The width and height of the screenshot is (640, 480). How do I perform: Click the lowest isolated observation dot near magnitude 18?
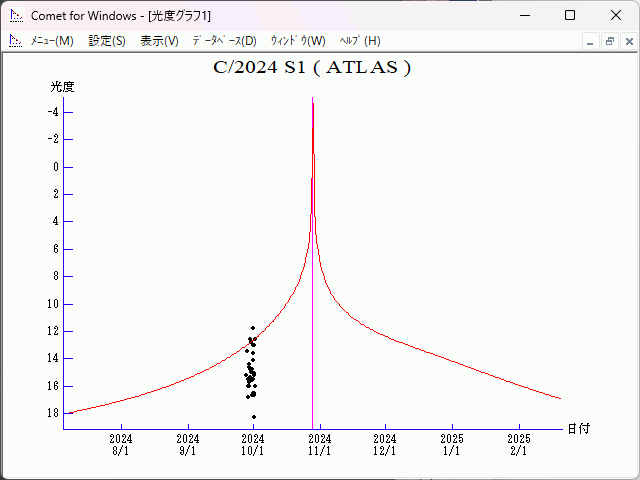(254, 417)
